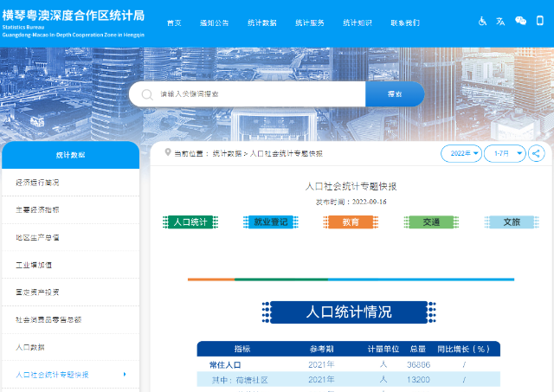Open 社会消费品零售总额 in the sidebar
Screen dimensions: 554x392
(71, 319)
